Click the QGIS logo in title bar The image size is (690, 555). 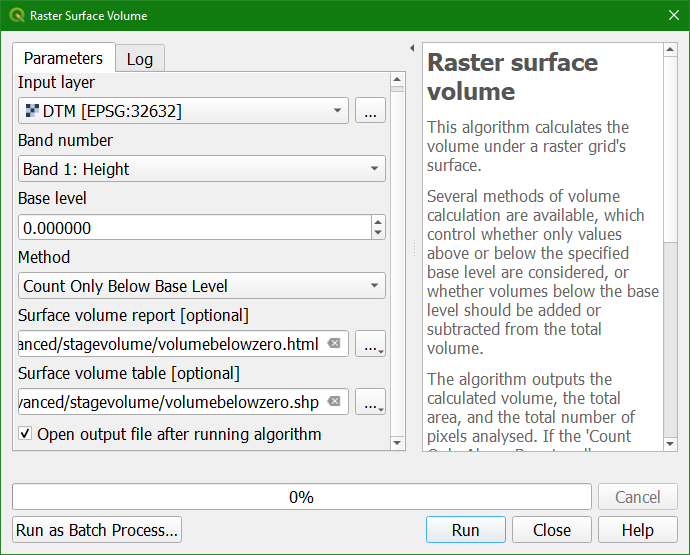point(17,16)
